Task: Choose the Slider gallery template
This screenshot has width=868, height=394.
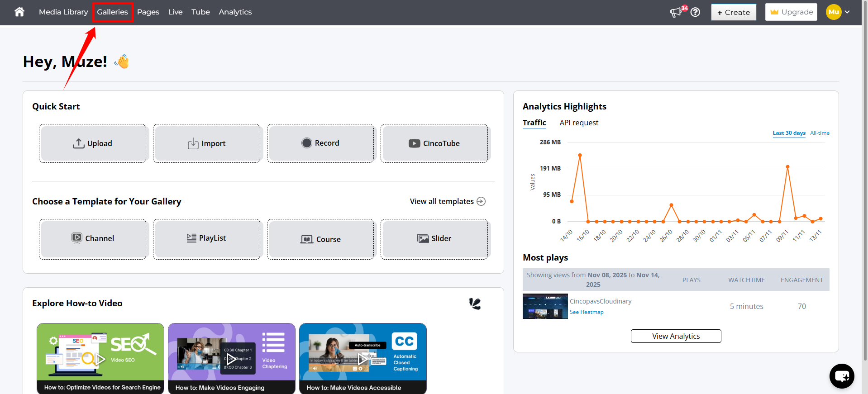Action: coord(434,239)
